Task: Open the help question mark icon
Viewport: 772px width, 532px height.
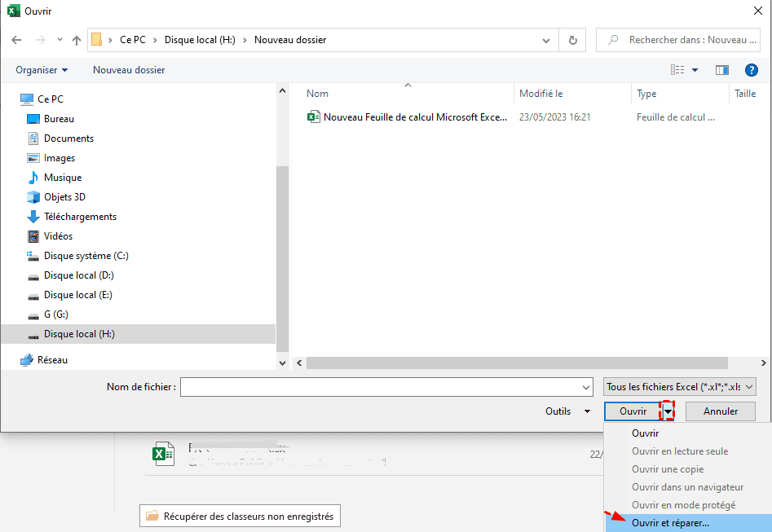Action: [x=751, y=70]
